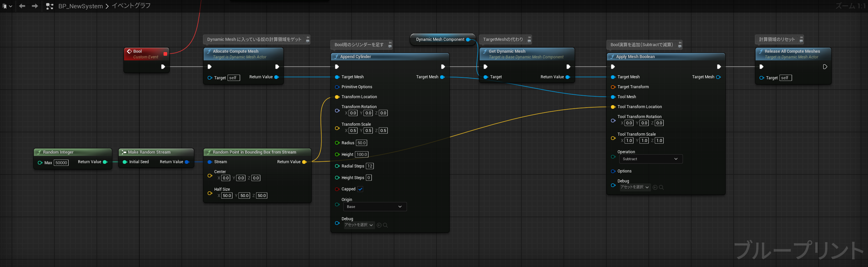Image resolution: width=868 pixels, height=267 pixels.
Task: Select the Allocate Compute Mesh node title
Action: click(235, 51)
